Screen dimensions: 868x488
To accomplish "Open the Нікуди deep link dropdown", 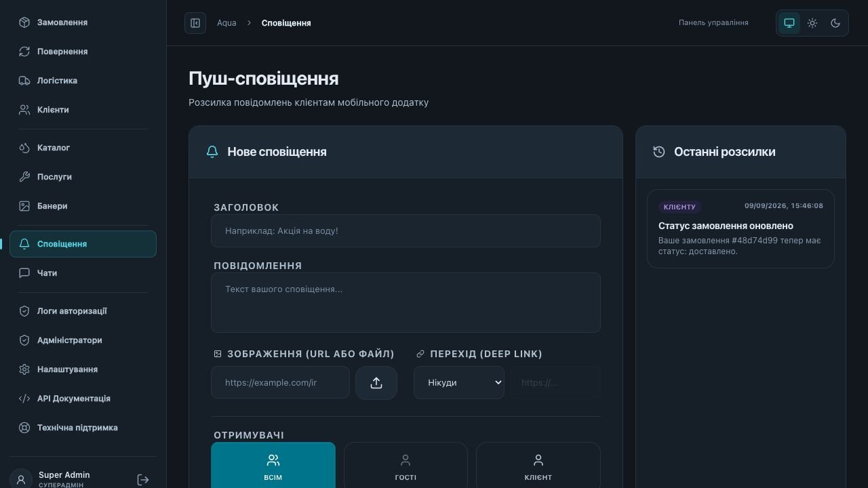I will pyautogui.click(x=459, y=383).
